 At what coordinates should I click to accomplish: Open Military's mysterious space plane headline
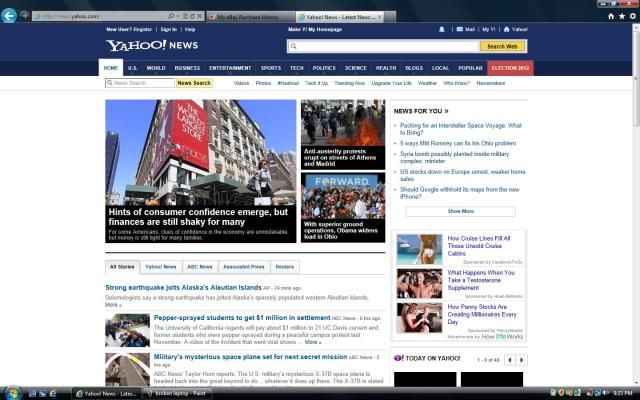tap(250, 357)
